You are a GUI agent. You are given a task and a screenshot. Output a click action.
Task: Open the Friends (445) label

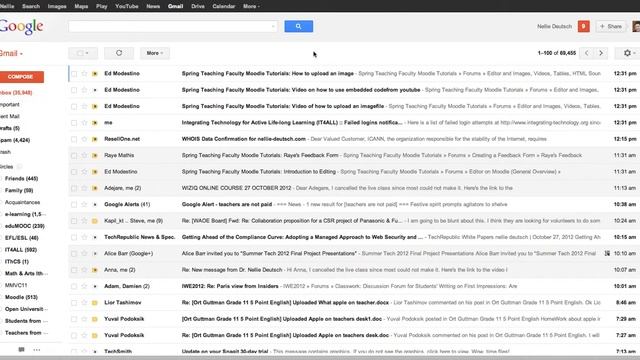click(x=21, y=178)
